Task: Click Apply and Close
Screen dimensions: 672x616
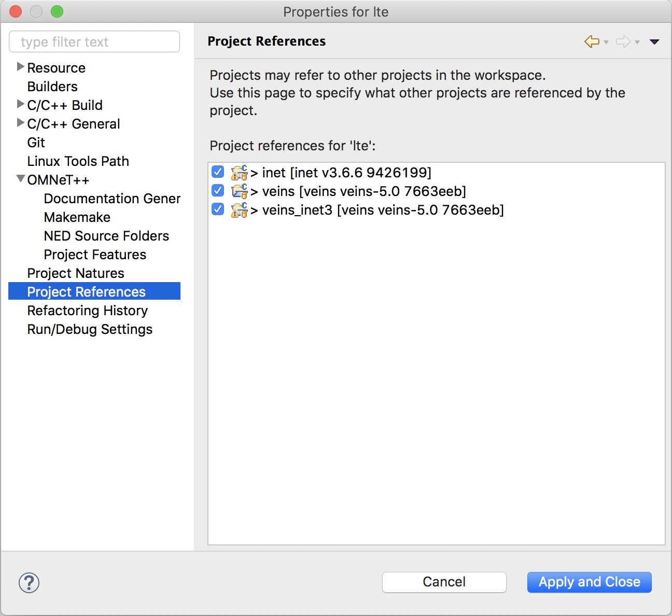Action: pyautogui.click(x=589, y=582)
